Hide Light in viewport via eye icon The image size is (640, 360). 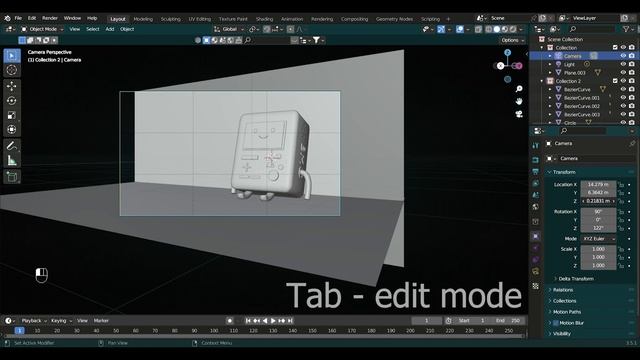point(623,64)
